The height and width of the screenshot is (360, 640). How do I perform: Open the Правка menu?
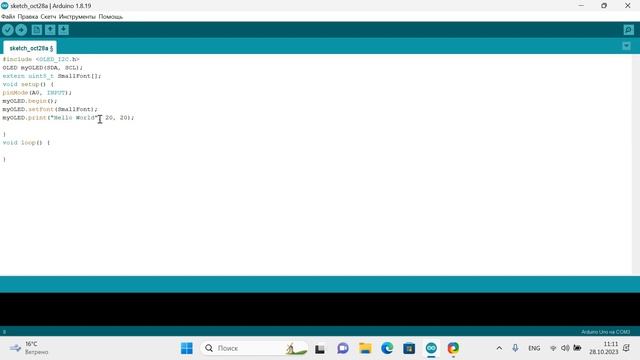click(28, 17)
